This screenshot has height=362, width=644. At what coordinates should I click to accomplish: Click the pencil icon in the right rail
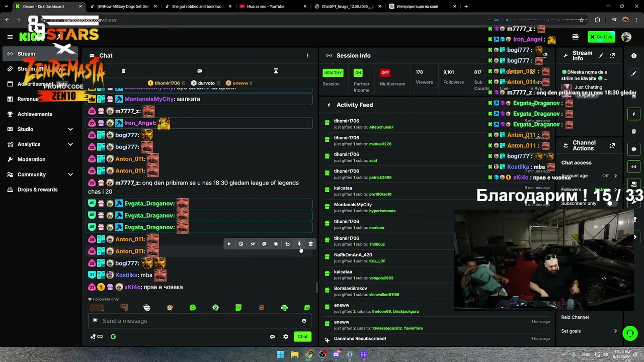(634, 73)
